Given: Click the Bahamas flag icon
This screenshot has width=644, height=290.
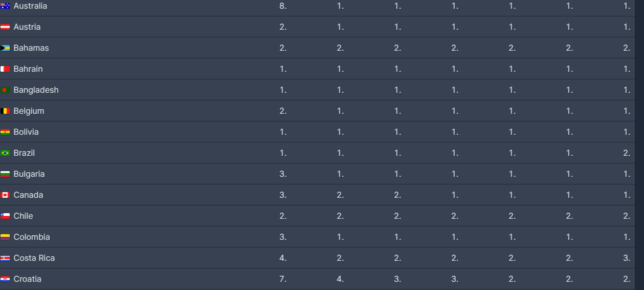Looking at the screenshot, I should tap(5, 48).
